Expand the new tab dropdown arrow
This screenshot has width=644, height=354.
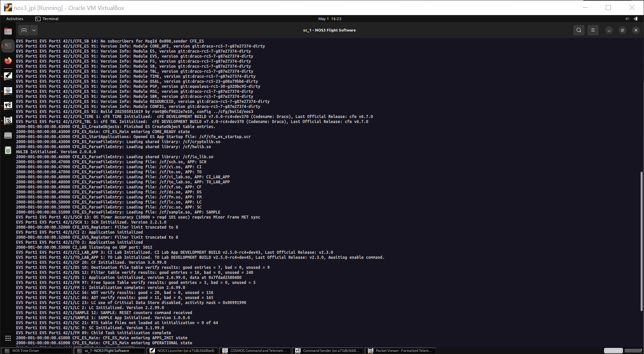pos(34,30)
